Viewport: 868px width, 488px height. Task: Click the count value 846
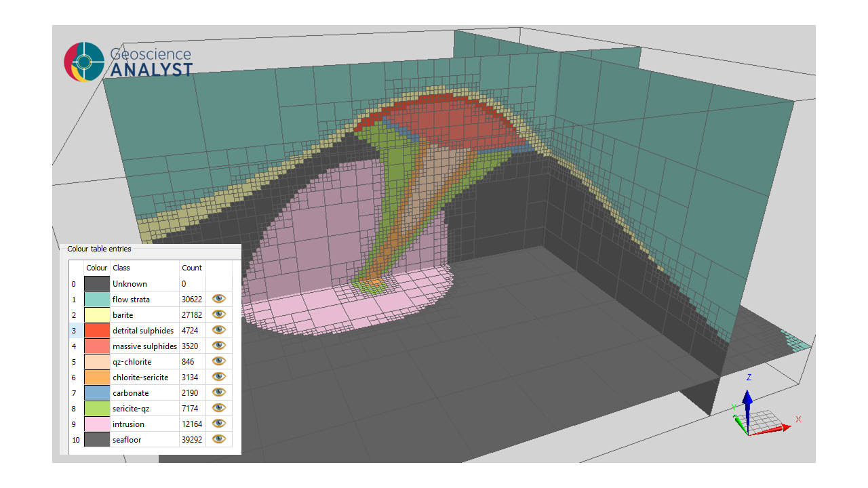[188, 362]
